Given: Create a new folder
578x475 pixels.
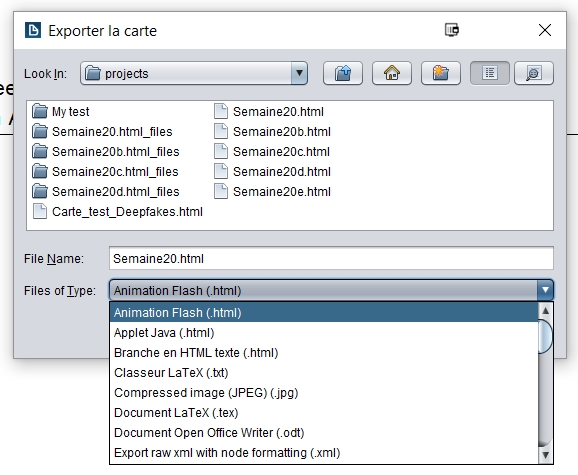Looking at the screenshot, I should point(441,73).
